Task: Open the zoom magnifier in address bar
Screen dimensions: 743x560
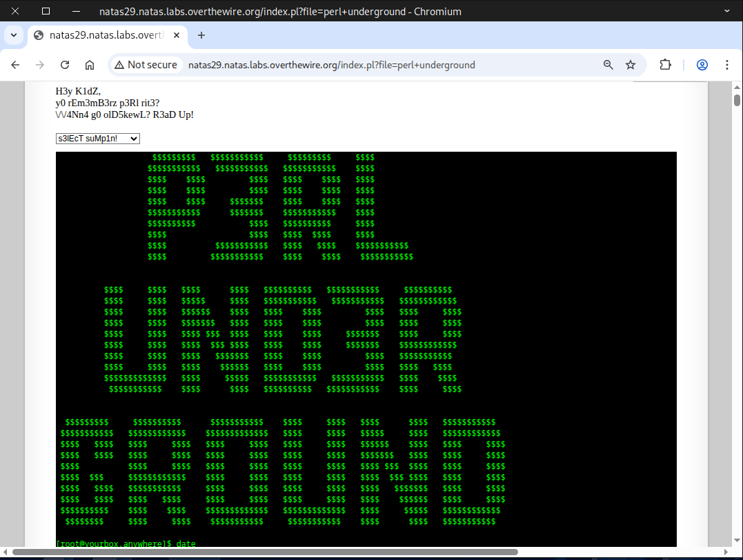Action: 608,65
